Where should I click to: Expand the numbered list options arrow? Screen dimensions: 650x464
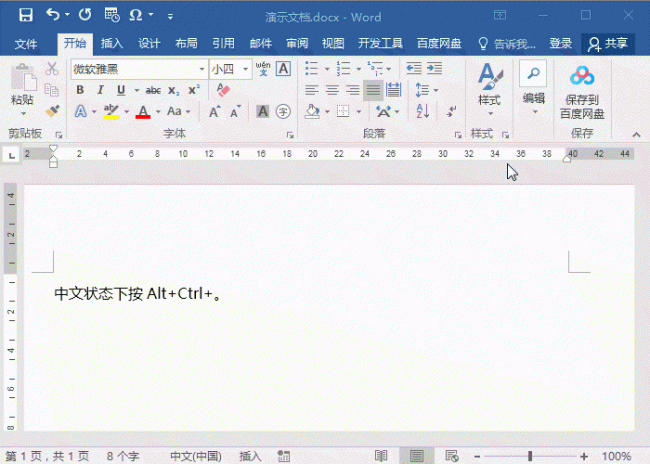pyautogui.click(x=359, y=69)
